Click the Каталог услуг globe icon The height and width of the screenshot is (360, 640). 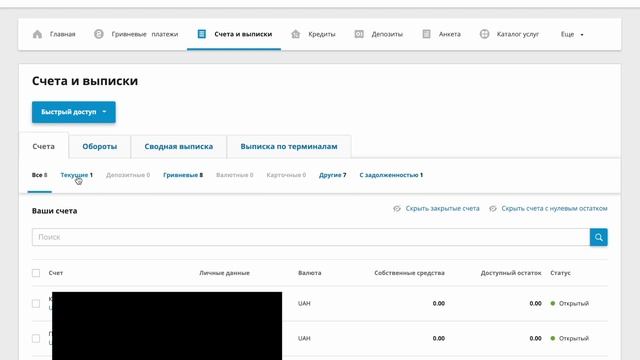pyautogui.click(x=484, y=34)
